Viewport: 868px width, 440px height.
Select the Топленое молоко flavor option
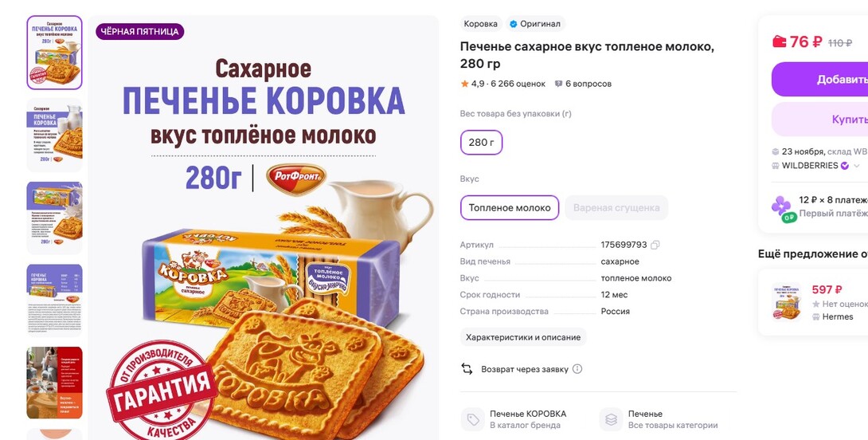(x=510, y=208)
